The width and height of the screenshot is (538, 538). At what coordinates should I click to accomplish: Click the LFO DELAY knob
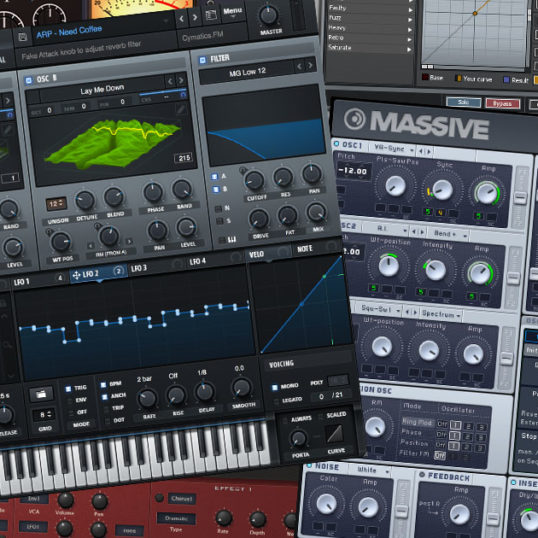click(x=204, y=391)
